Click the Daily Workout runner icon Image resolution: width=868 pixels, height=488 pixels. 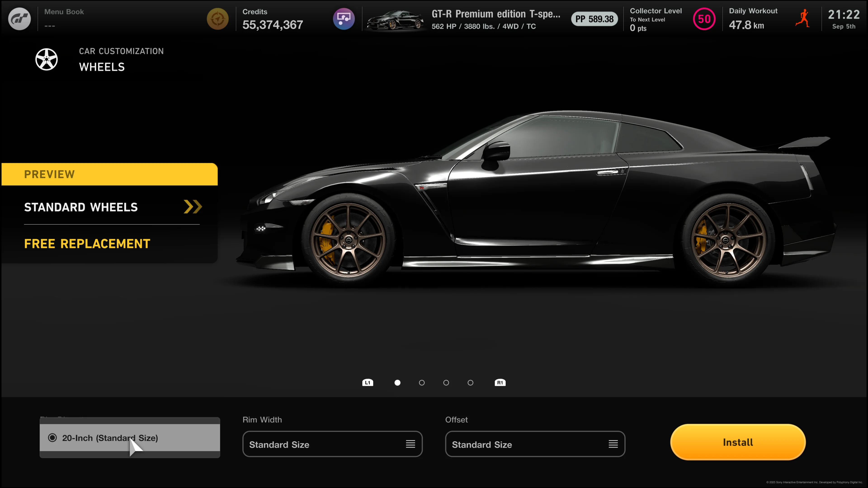click(x=803, y=19)
